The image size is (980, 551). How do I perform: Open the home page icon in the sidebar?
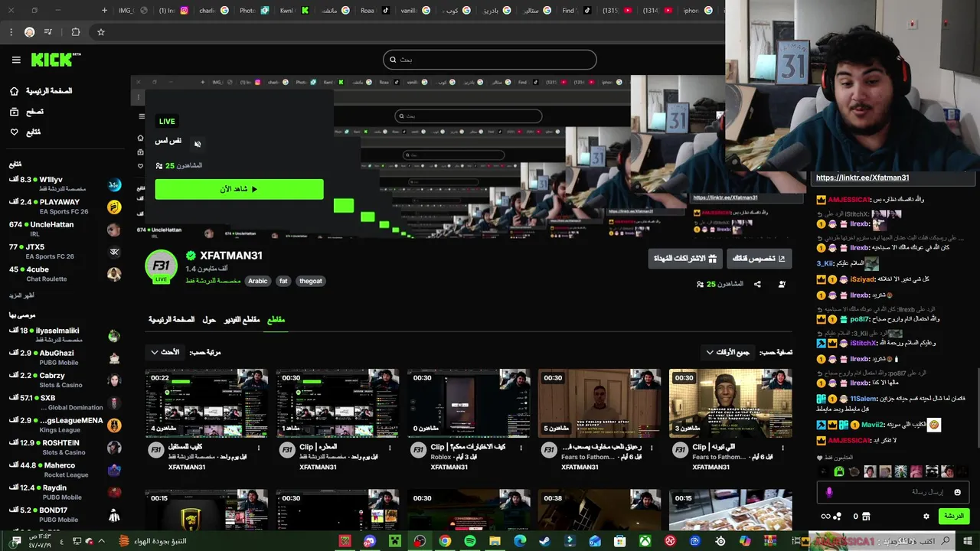click(14, 91)
